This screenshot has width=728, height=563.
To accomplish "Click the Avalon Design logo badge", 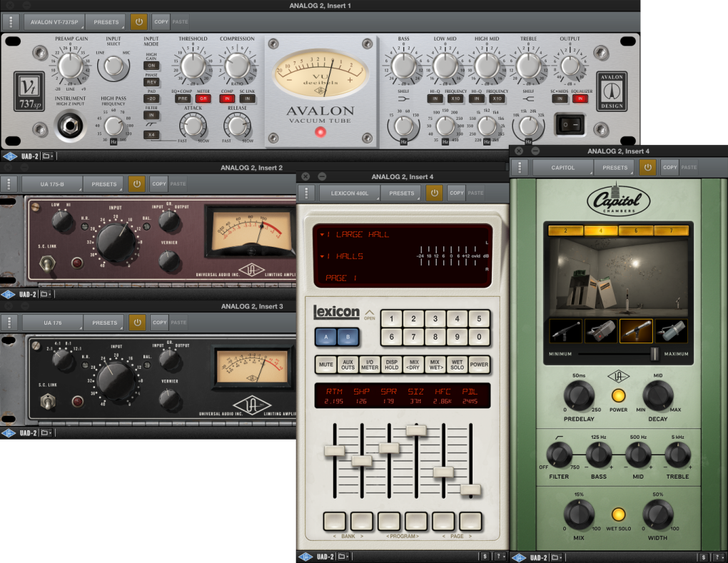I will pos(612,91).
